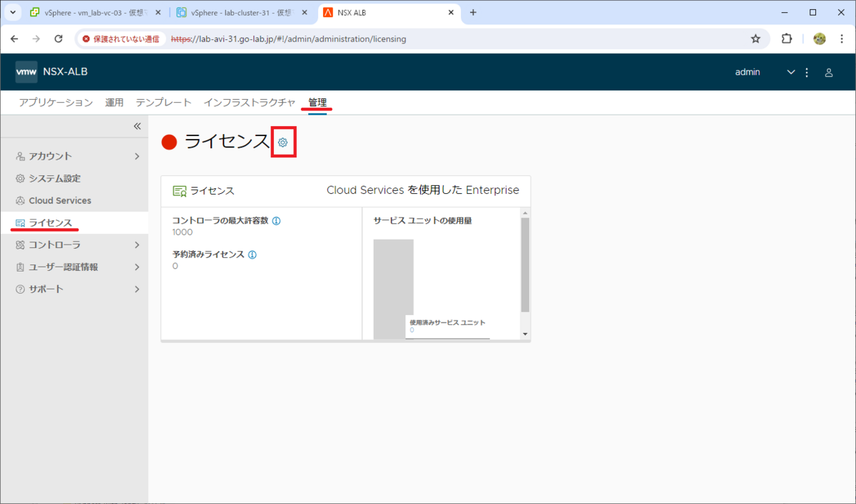Go back in browser history
This screenshot has width=856, height=504.
click(14, 38)
